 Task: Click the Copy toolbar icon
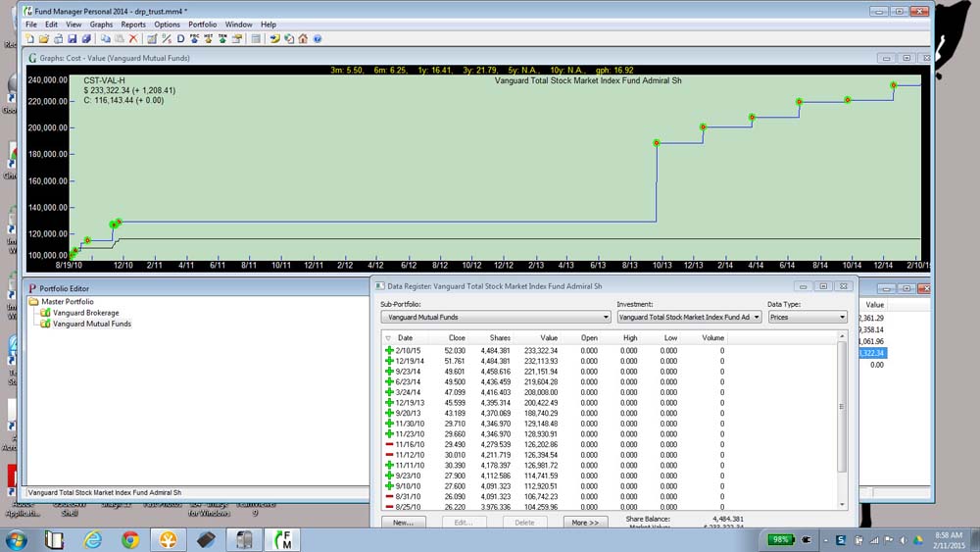(106, 39)
